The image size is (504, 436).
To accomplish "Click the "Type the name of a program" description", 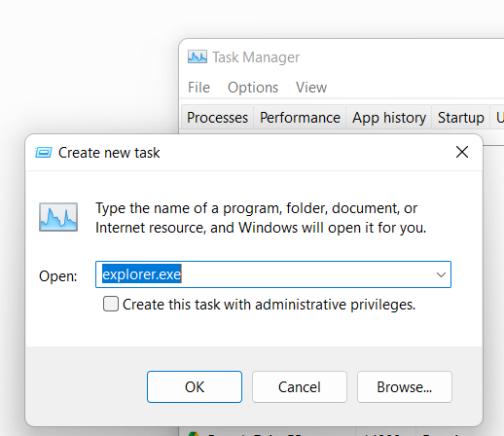I will pos(261,218).
